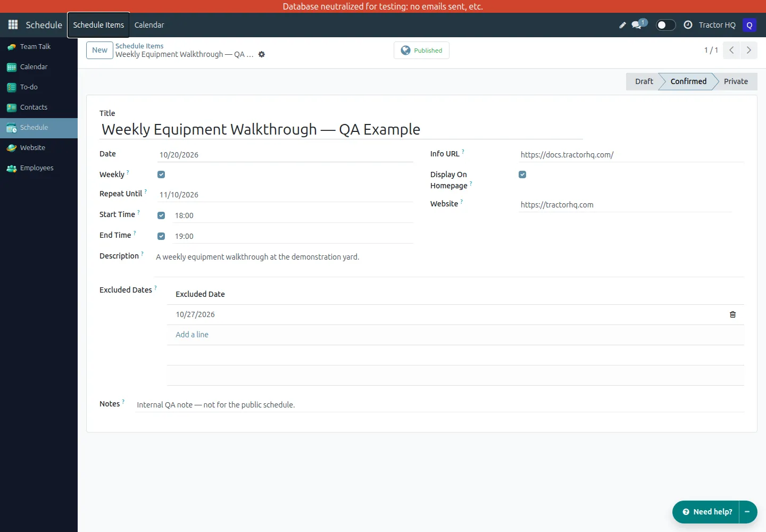Open the Website selection field
766x532 pixels.
(626, 205)
